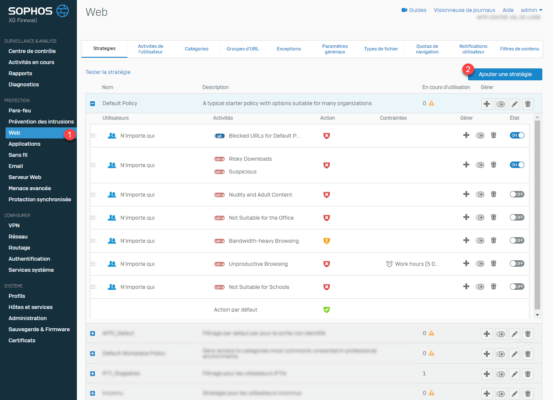Image resolution: width=553 pixels, height=400 pixels.
Task: Open Prévention des intrusions in sidebar
Action: tap(41, 122)
